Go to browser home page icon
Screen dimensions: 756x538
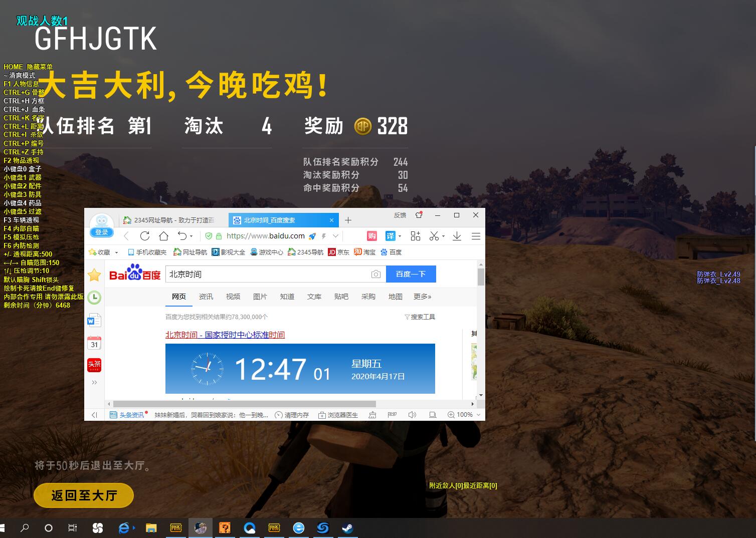tap(163, 236)
